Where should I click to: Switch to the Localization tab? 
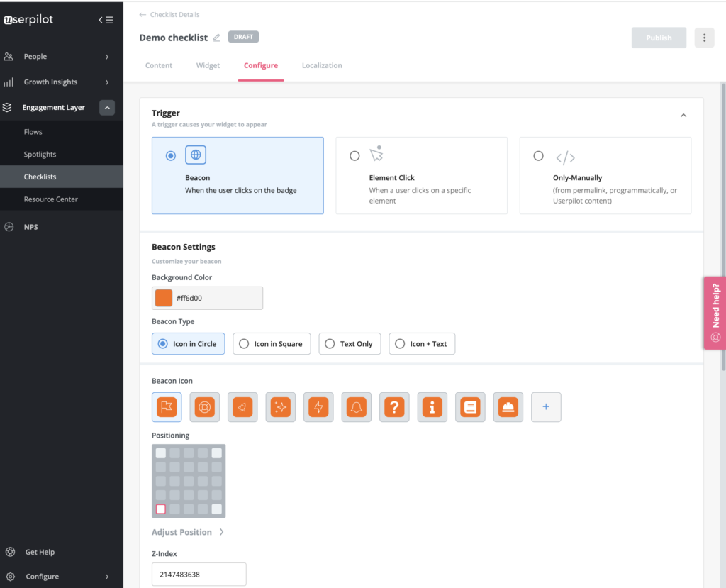323,65
